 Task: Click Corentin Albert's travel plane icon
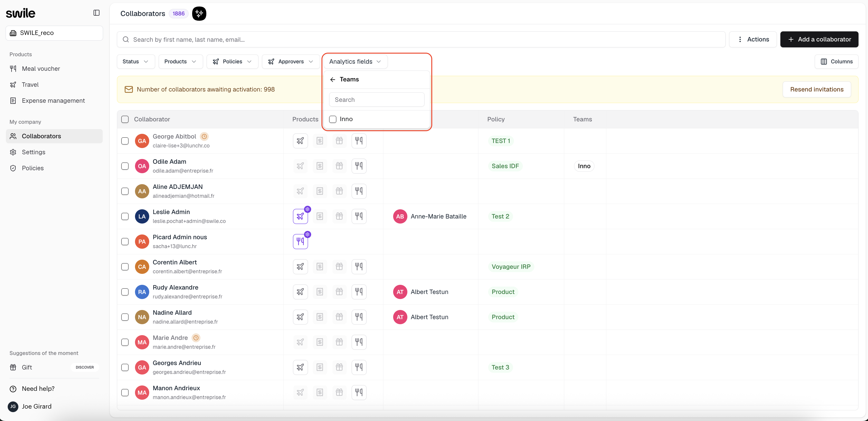[x=300, y=267]
